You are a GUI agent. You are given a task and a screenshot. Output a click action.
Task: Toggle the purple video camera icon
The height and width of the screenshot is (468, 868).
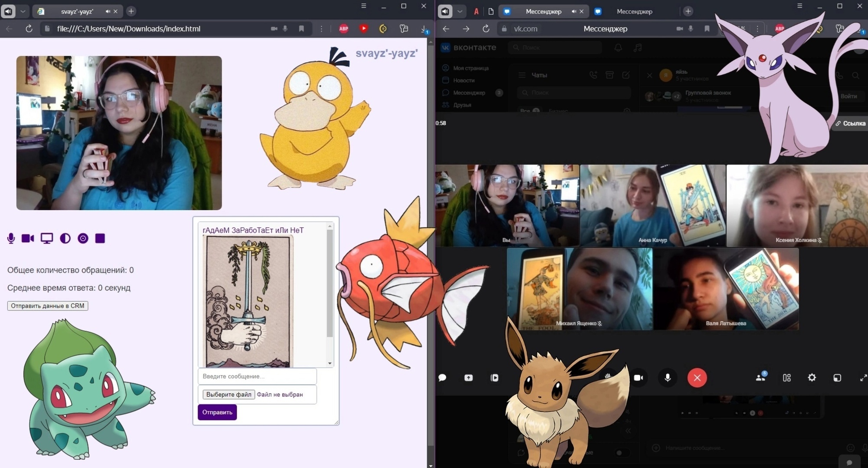pos(28,238)
